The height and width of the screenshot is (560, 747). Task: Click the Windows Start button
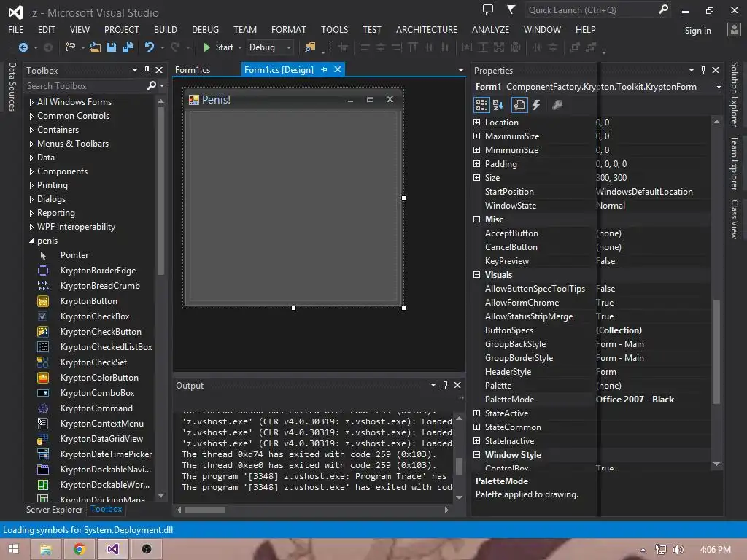tap(13, 549)
